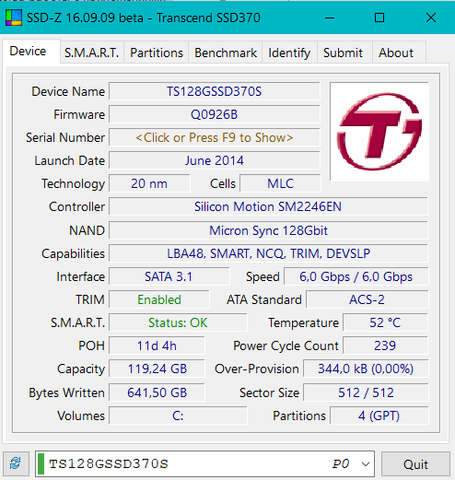Click the Temperature value field
This screenshot has width=455, height=480.
tap(385, 323)
